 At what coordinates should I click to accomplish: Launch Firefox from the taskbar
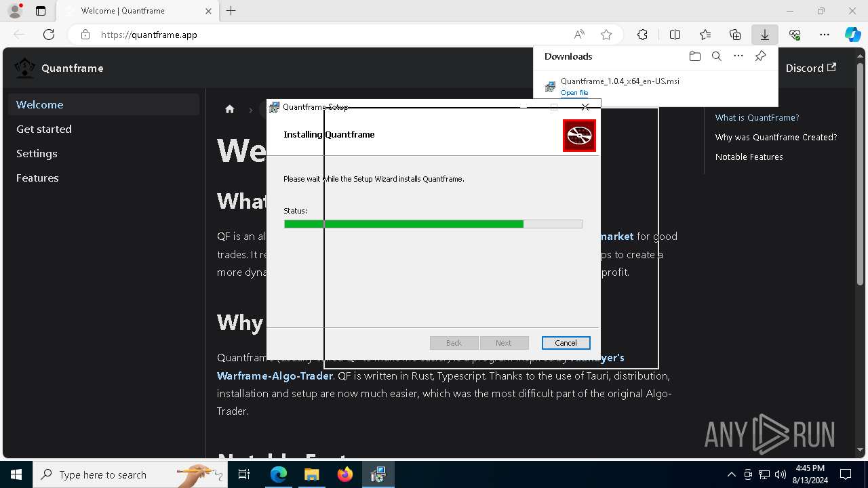click(344, 475)
